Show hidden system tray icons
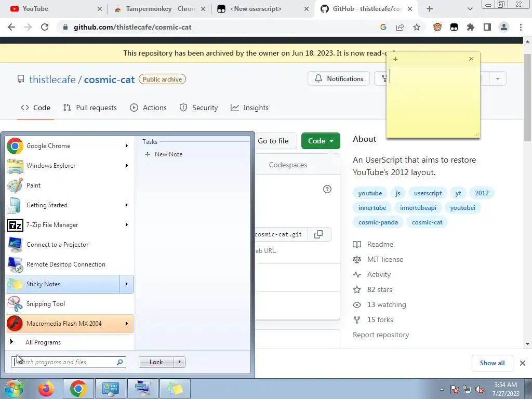The height and width of the screenshot is (399, 532). point(442,389)
